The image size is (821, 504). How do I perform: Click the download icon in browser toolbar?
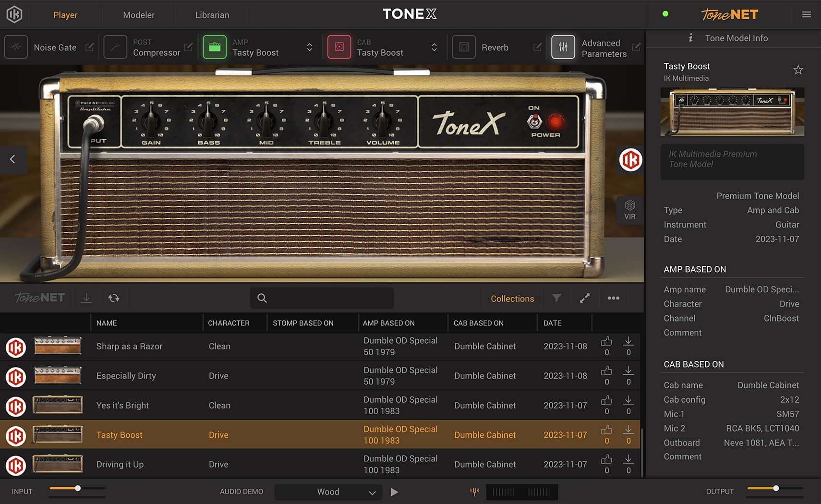coord(86,298)
